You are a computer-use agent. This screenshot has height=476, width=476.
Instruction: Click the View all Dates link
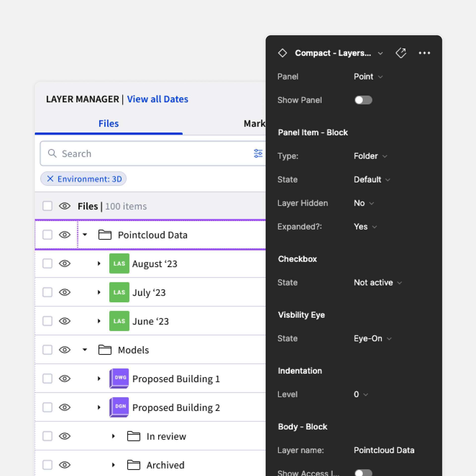pos(157,99)
